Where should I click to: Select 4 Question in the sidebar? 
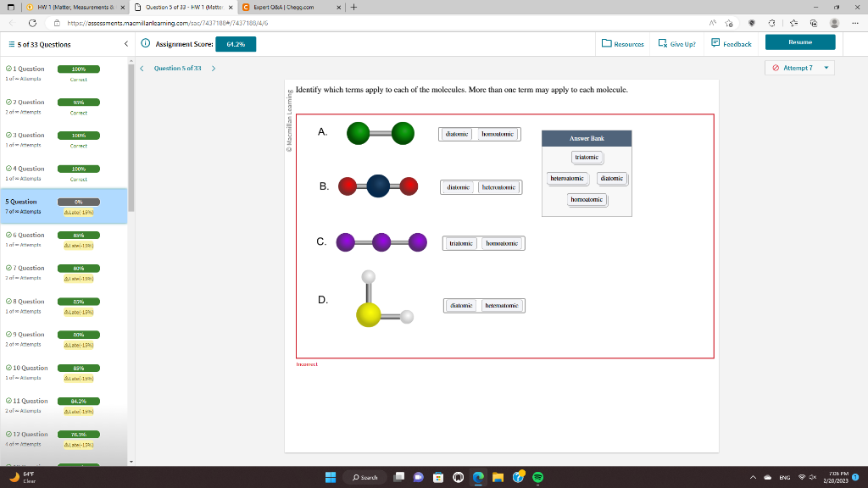[64, 173]
